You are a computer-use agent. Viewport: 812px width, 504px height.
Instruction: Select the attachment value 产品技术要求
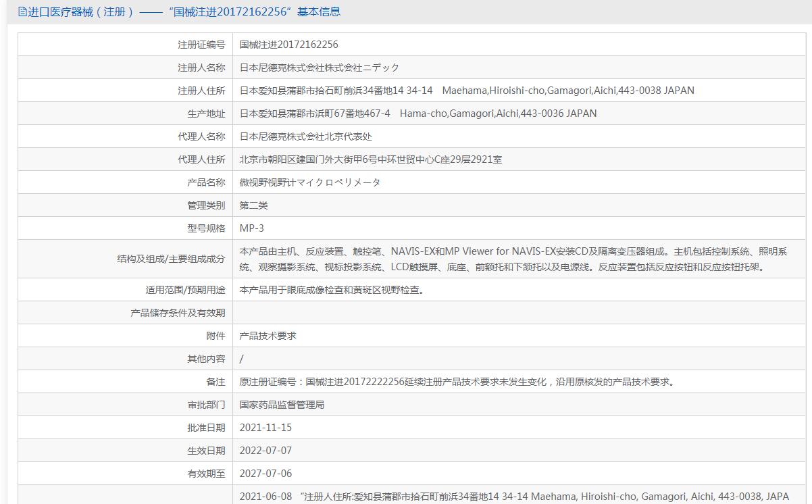268,336
